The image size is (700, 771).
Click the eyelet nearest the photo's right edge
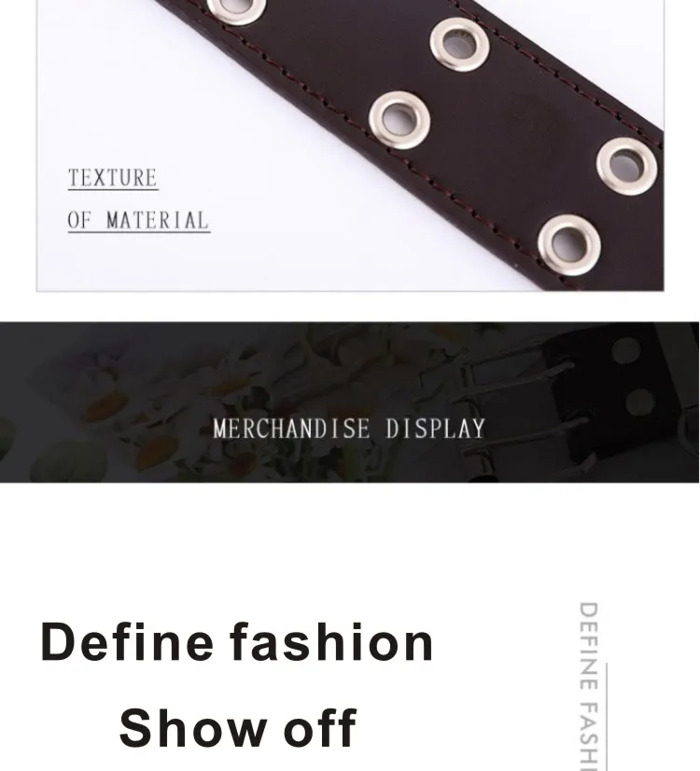(x=627, y=166)
